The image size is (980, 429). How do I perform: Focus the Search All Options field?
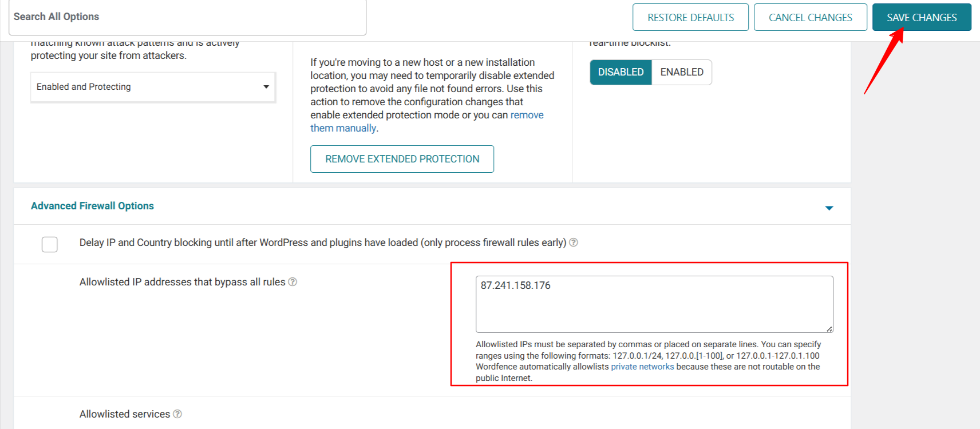[x=187, y=17]
